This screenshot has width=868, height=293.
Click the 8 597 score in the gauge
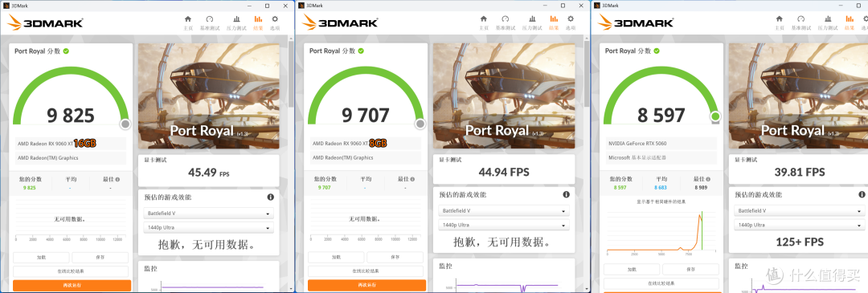[661, 116]
